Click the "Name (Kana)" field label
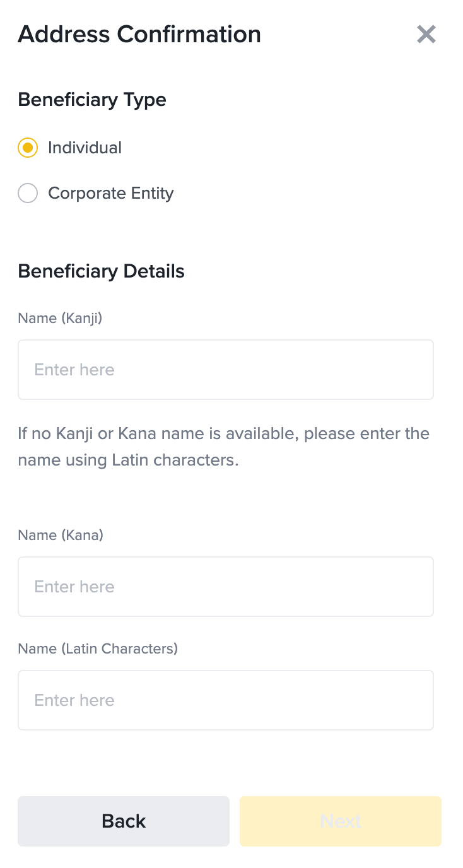Screen dimensions: 463x868 point(61,535)
